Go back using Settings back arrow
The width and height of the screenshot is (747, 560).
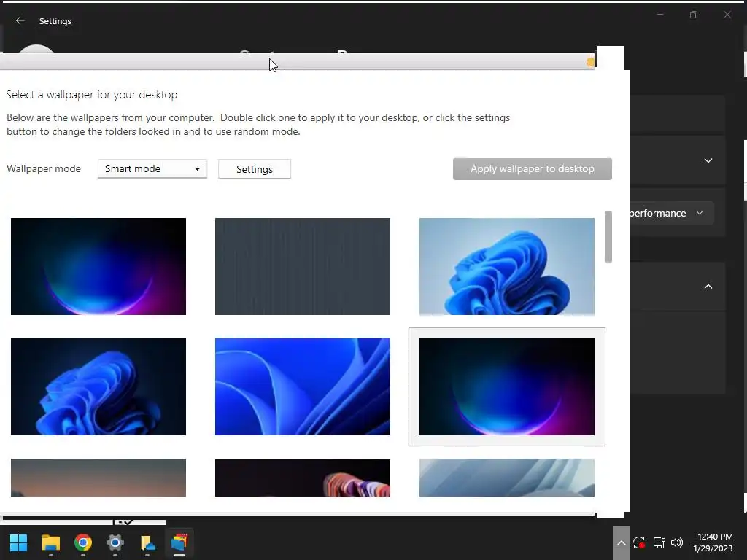click(x=20, y=20)
